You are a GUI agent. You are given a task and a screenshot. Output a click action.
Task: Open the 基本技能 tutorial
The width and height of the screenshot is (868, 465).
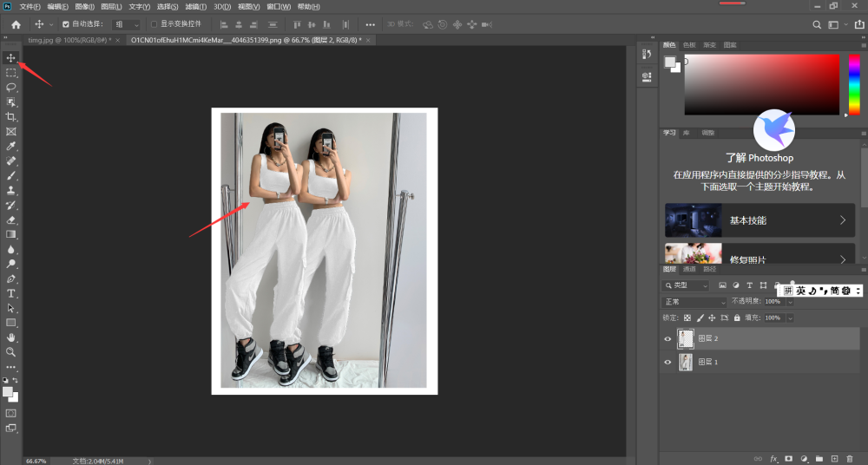click(759, 220)
